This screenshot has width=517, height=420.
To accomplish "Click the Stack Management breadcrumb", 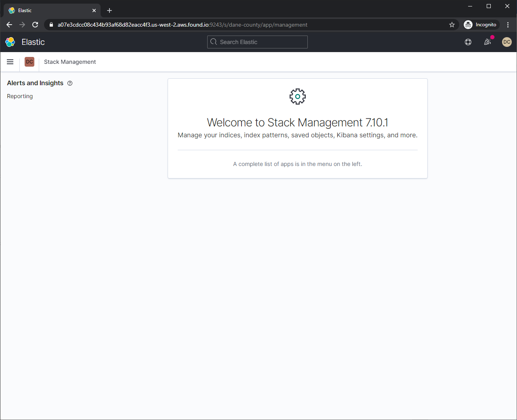I will (70, 62).
